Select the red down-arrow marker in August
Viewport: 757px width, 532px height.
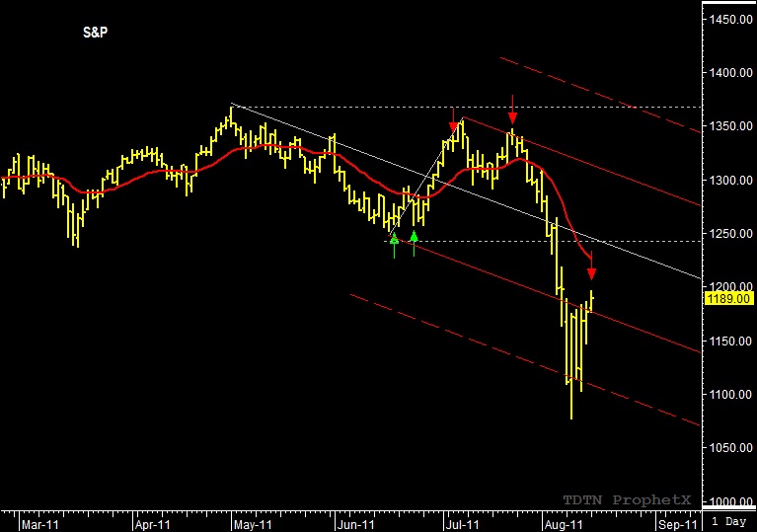[592, 266]
